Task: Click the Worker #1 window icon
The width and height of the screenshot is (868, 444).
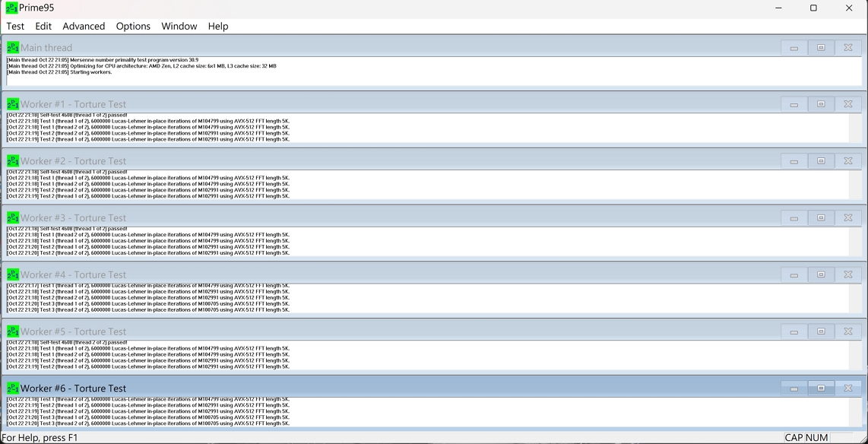Action: [13, 104]
